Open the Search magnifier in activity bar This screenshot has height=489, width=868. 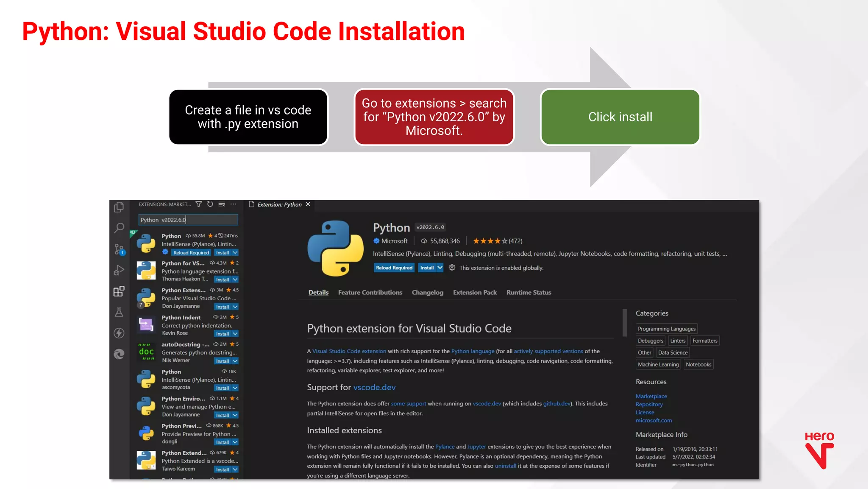click(x=119, y=228)
